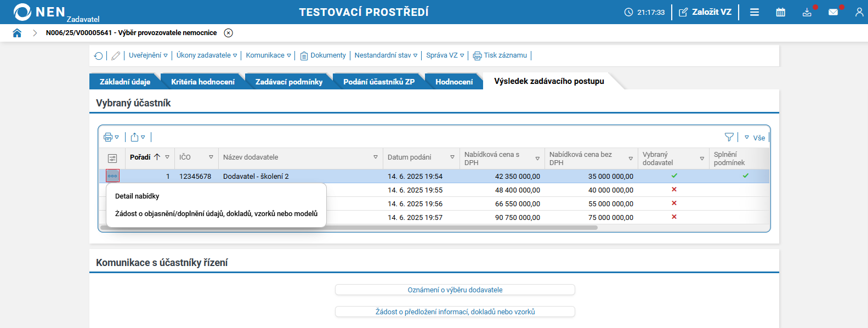Screen dimensions: 868x328
Task: Open Pořadí column filter arrow
Action: (x=167, y=157)
